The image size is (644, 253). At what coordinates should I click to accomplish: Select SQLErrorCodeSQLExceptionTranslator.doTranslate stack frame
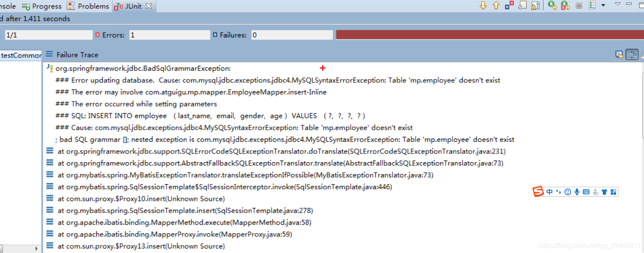282,151
